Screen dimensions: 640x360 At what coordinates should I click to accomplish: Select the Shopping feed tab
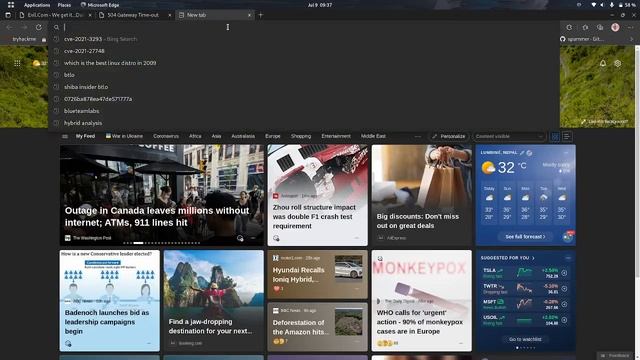tap(301, 136)
